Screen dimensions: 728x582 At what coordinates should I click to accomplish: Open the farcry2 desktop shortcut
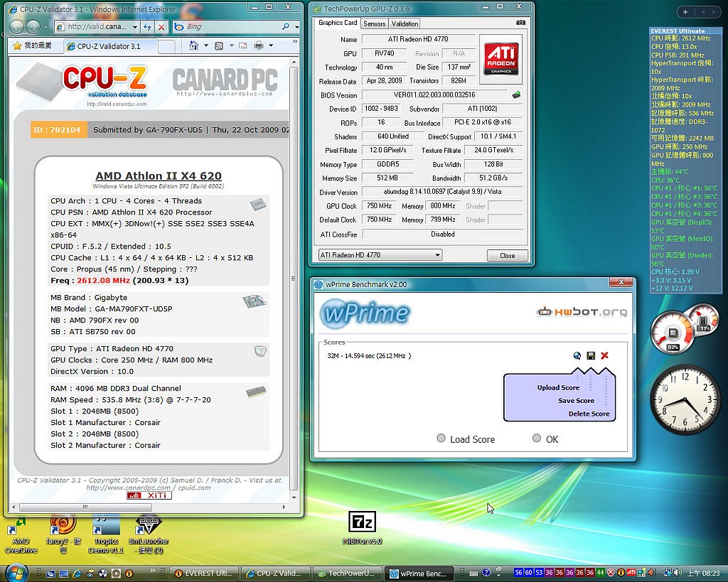pyautogui.click(x=63, y=536)
